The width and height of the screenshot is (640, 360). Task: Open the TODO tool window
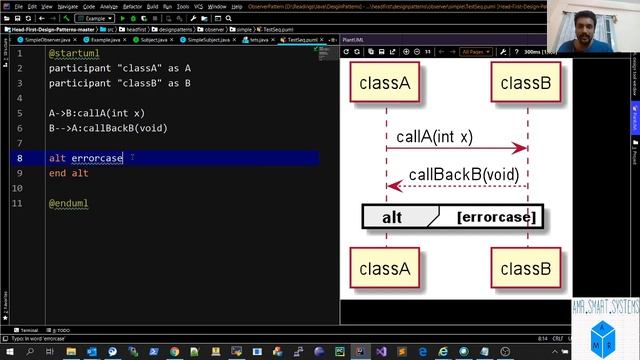tap(58, 330)
